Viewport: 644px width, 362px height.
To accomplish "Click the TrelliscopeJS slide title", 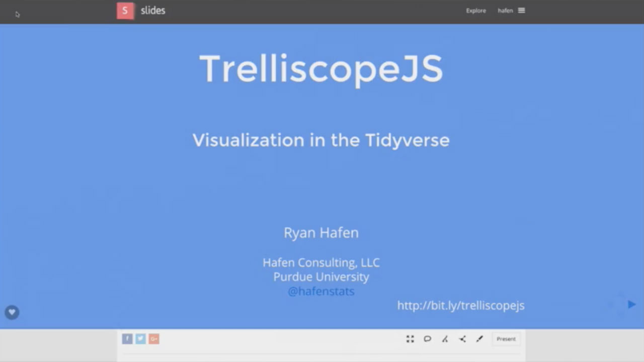I will 321,69.
